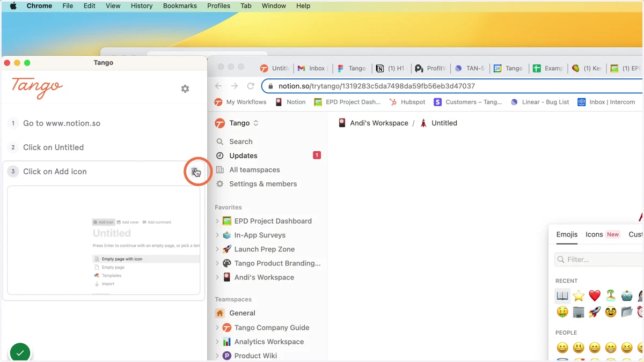Open Tango settings gear icon
The height and width of the screenshot is (362, 644).
point(185,88)
